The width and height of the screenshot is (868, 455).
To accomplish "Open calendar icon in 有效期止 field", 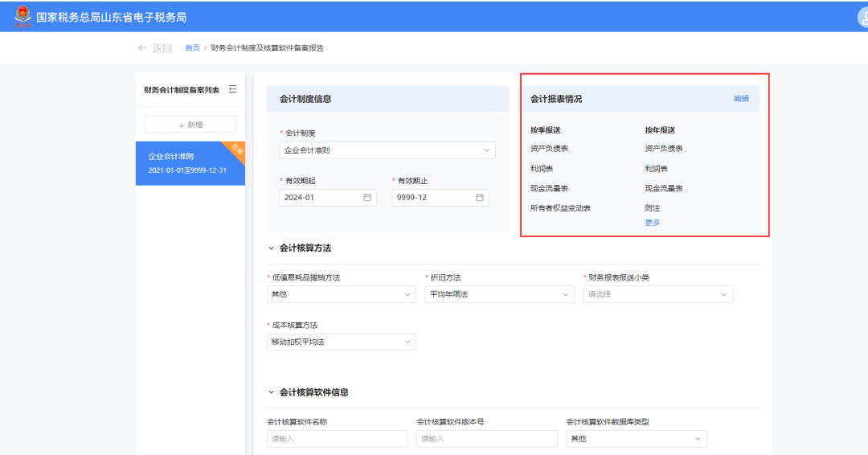I will point(479,198).
